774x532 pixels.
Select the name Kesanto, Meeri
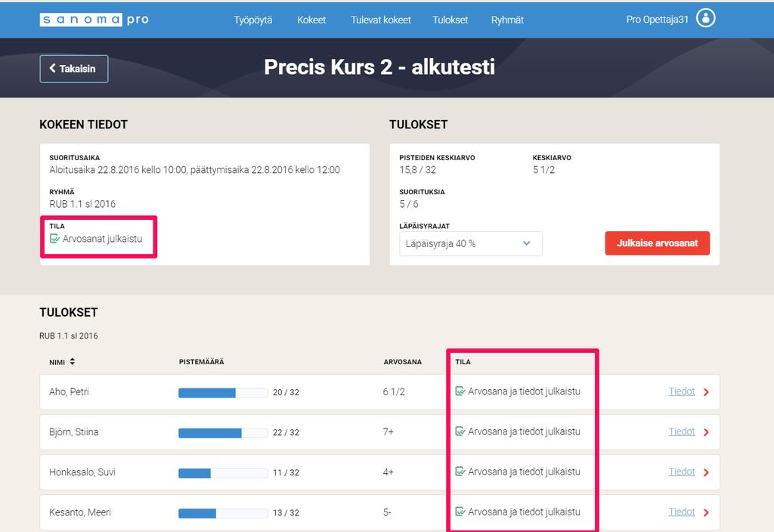click(80, 512)
